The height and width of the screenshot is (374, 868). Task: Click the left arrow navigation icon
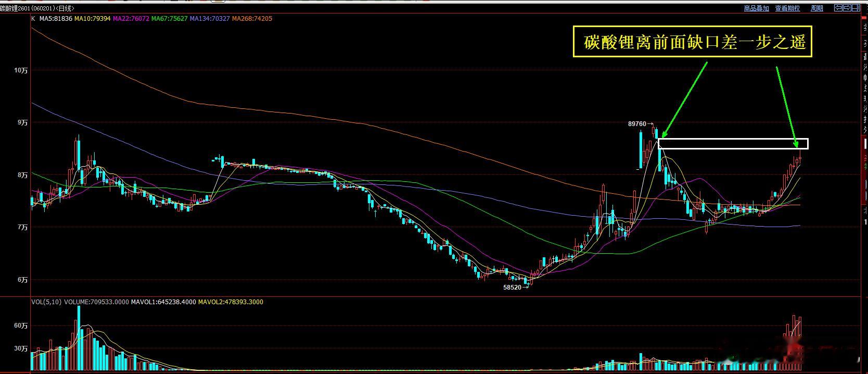click(838, 8)
